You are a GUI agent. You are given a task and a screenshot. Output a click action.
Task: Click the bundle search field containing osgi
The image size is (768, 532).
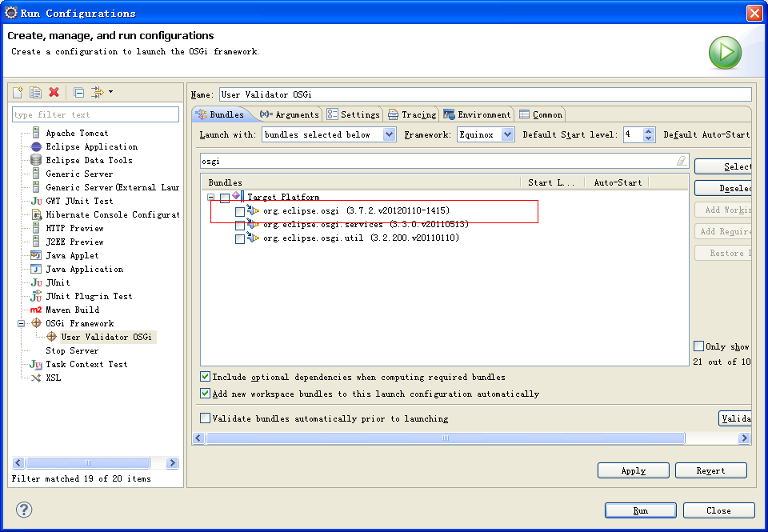444,161
